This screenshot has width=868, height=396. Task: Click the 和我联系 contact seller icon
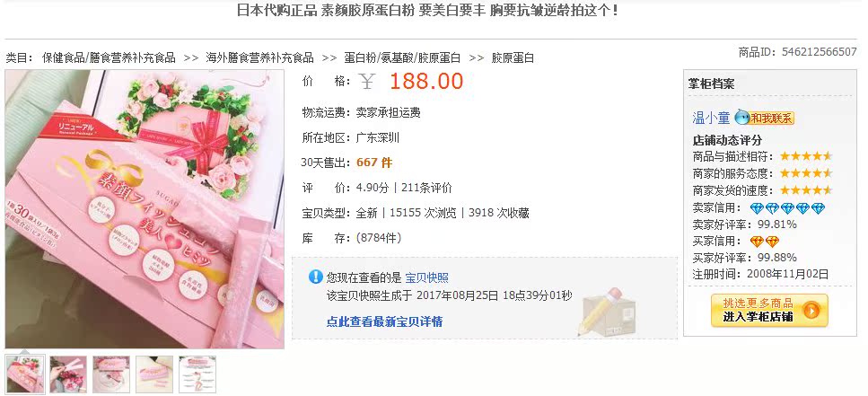click(765, 118)
